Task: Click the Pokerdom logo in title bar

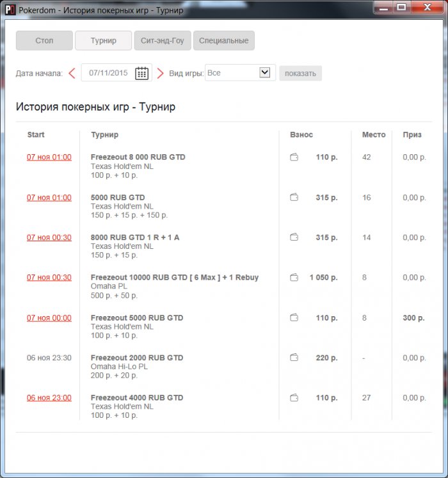Action: click(x=10, y=10)
